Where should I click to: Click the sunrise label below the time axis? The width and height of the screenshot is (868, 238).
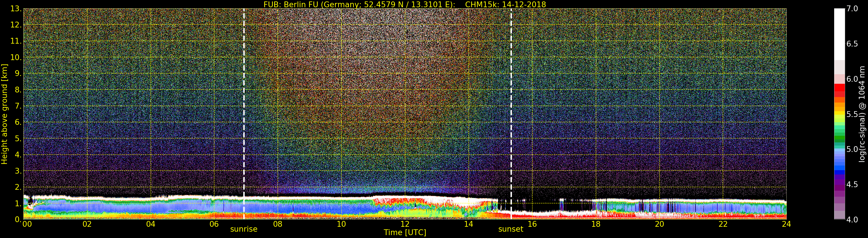(x=244, y=229)
